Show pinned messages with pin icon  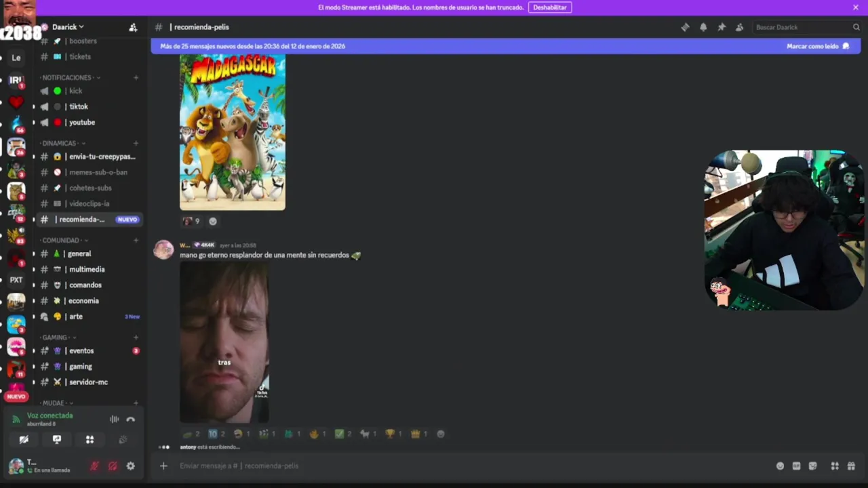point(722,27)
